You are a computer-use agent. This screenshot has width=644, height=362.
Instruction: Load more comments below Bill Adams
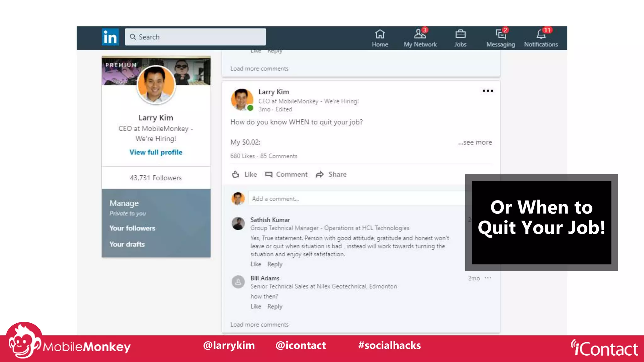259,325
